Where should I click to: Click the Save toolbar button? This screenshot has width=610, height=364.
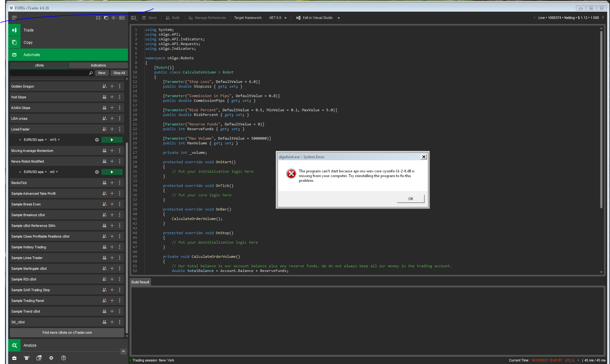pyautogui.click(x=149, y=18)
